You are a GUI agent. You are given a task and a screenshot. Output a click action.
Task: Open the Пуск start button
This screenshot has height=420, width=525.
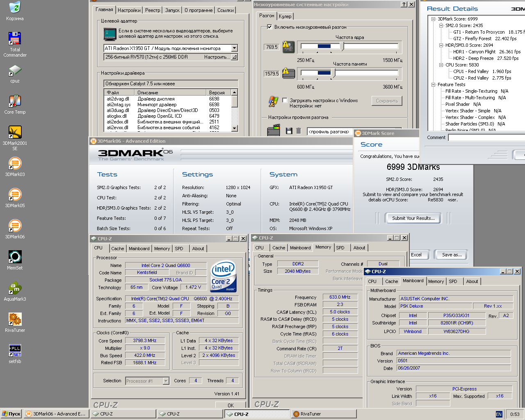(11, 414)
